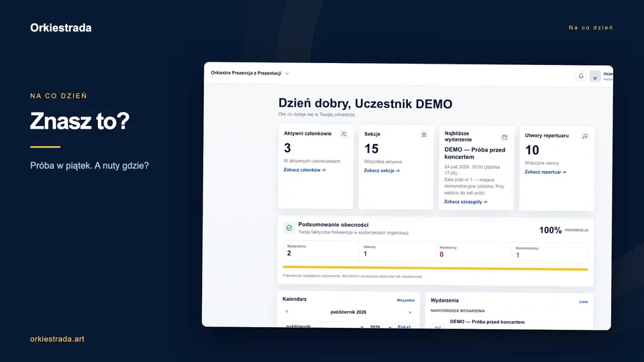Click Lista link in Wydarzenia

tap(583, 302)
